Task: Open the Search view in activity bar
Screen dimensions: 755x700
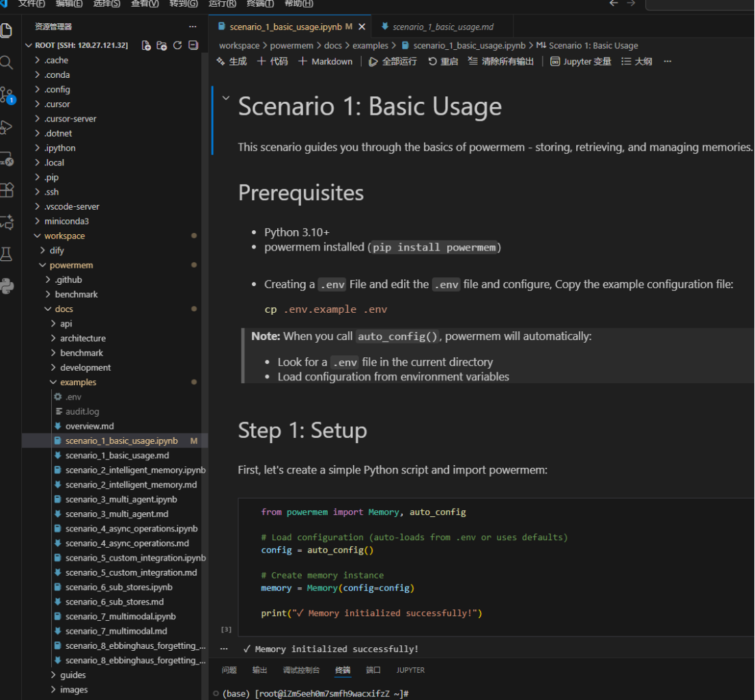Action: point(6,62)
